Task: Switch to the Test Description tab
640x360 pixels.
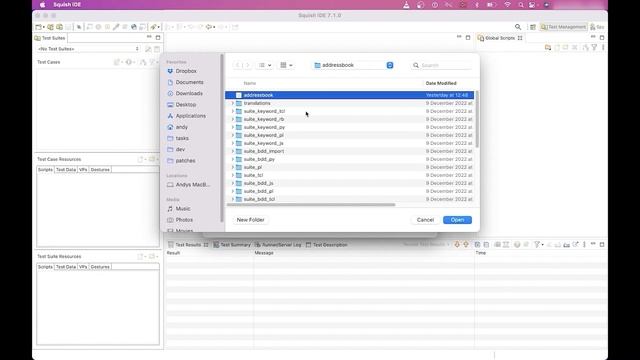Action: tap(327, 244)
